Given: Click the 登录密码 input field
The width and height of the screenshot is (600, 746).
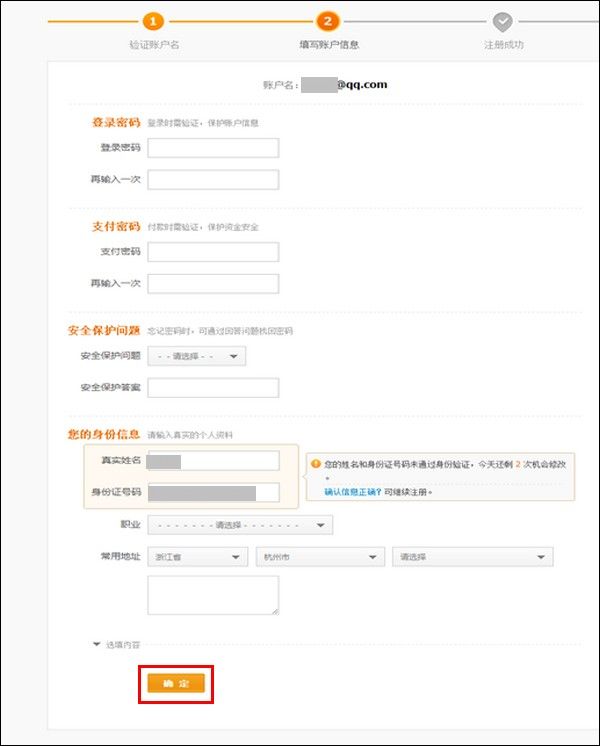Looking at the screenshot, I should (213, 148).
